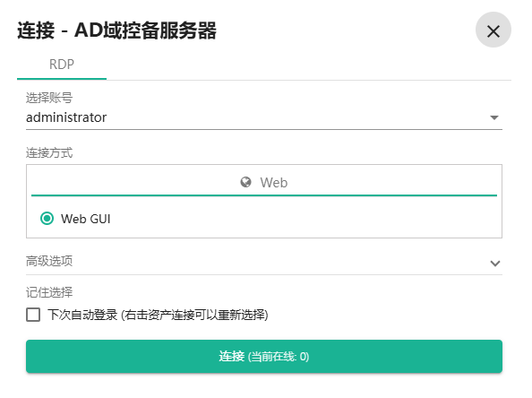Viewport: 532px width, 398px height.
Task: Click the 下次自动登录 (右击资产连接可以重新选择) label
Action: tap(158, 315)
